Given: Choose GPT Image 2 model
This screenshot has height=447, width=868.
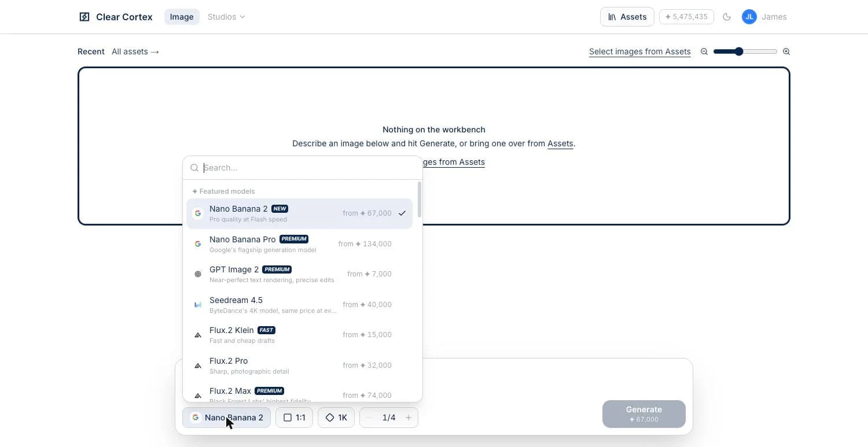Looking at the screenshot, I should point(299,274).
